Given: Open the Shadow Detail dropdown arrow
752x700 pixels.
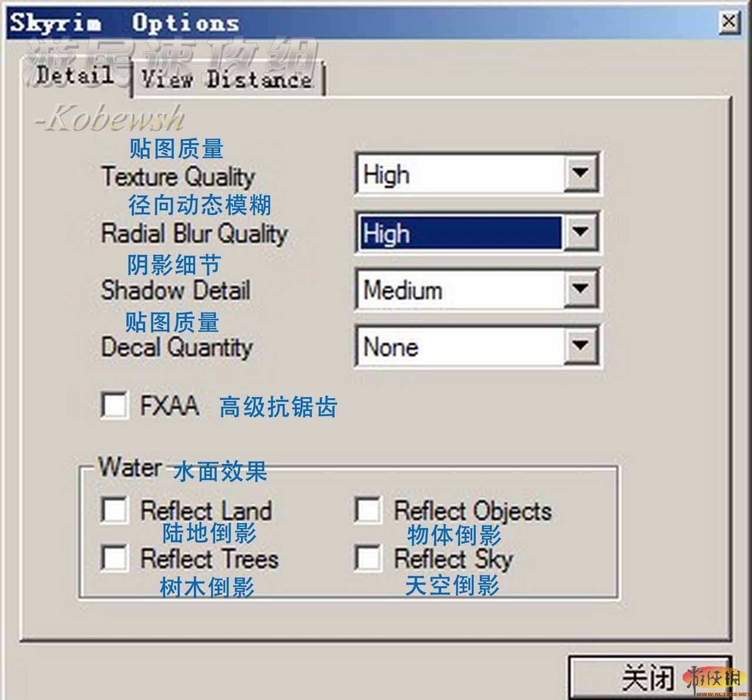Looking at the screenshot, I should 580,289.
